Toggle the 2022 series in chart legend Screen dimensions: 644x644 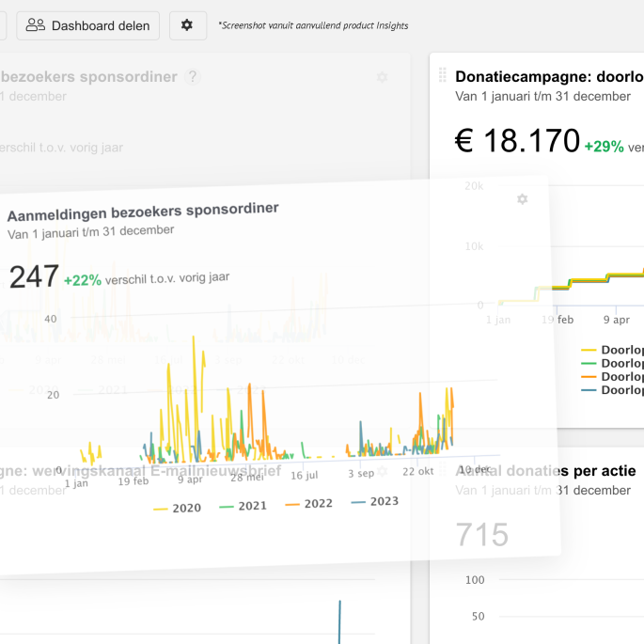[x=308, y=504]
